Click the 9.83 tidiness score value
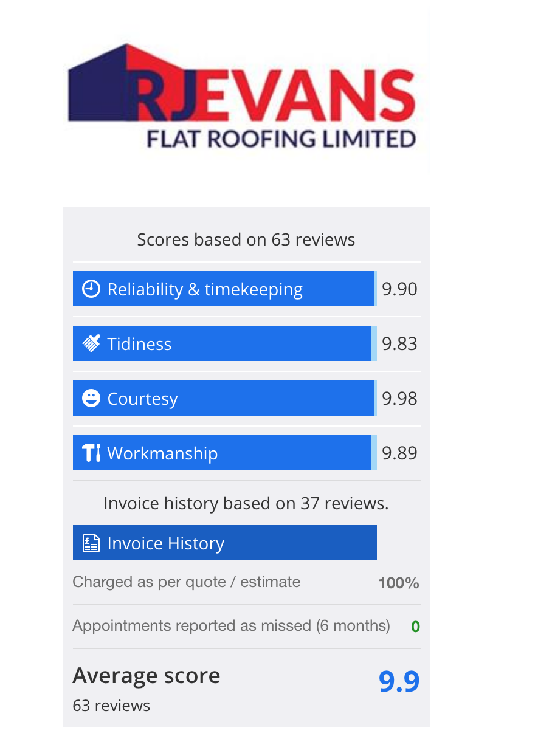Viewport: 552px width, 756px height. coord(399,344)
